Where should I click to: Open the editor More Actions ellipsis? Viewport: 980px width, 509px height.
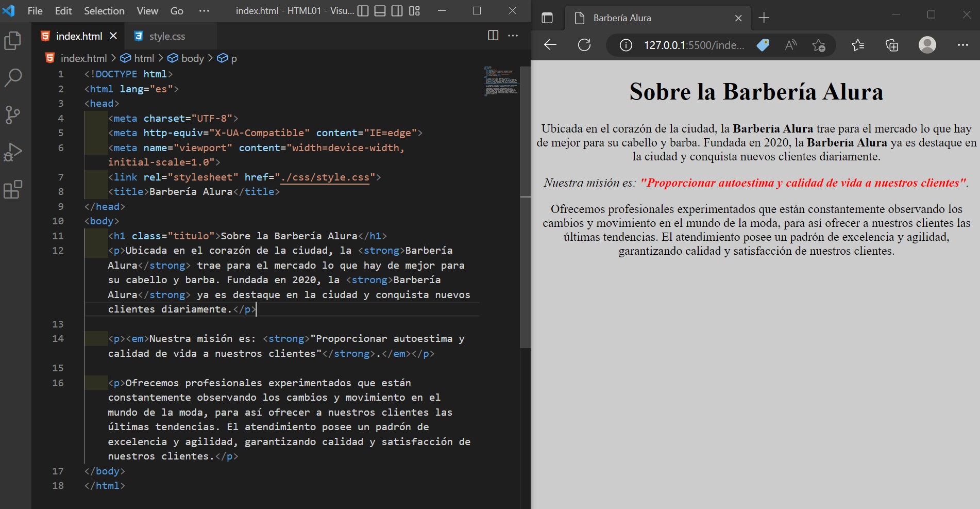click(513, 35)
